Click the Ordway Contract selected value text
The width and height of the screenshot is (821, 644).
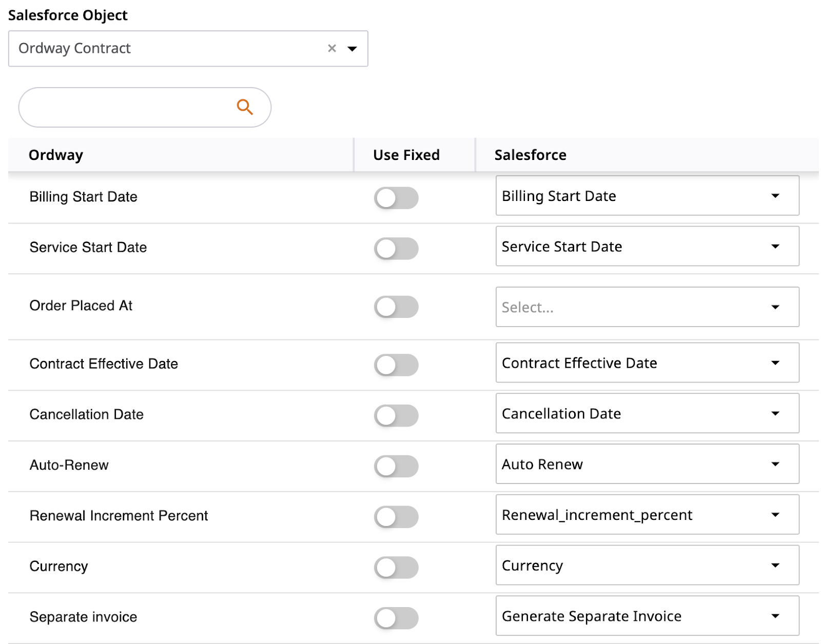tap(75, 48)
